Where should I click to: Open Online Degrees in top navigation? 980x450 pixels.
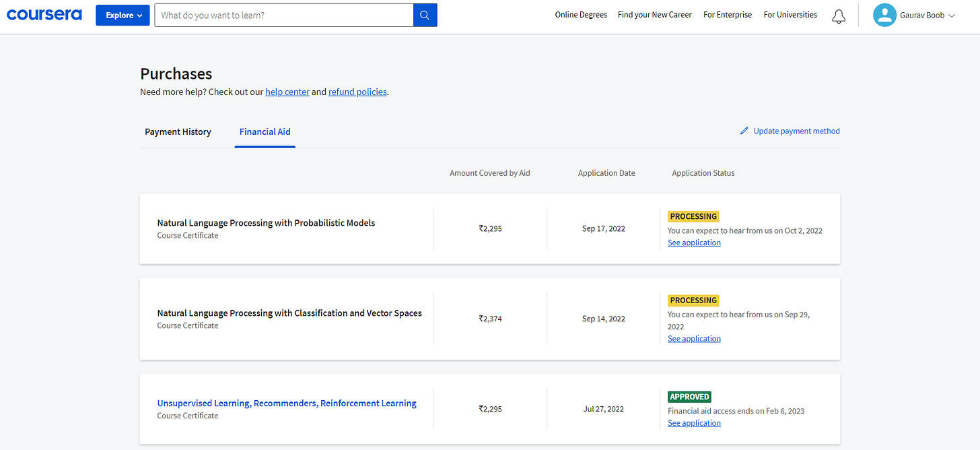click(x=581, y=15)
